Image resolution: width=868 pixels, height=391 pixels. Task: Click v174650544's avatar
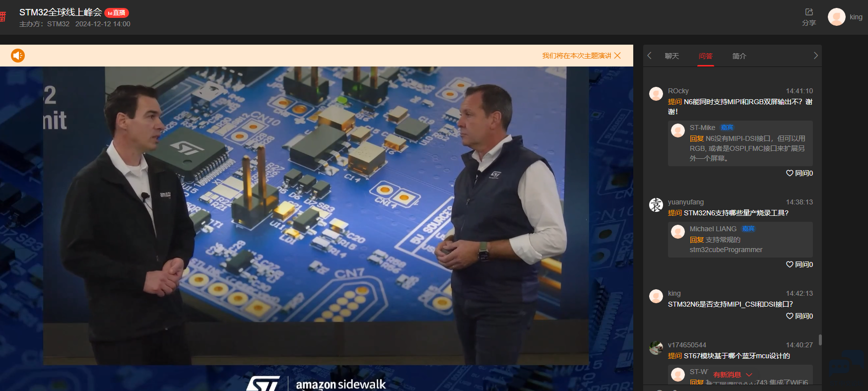(656, 348)
